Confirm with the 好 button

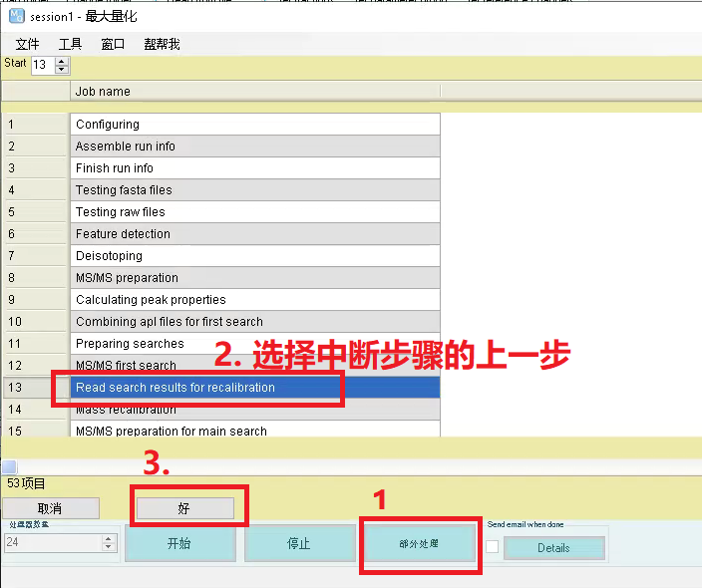tap(184, 508)
